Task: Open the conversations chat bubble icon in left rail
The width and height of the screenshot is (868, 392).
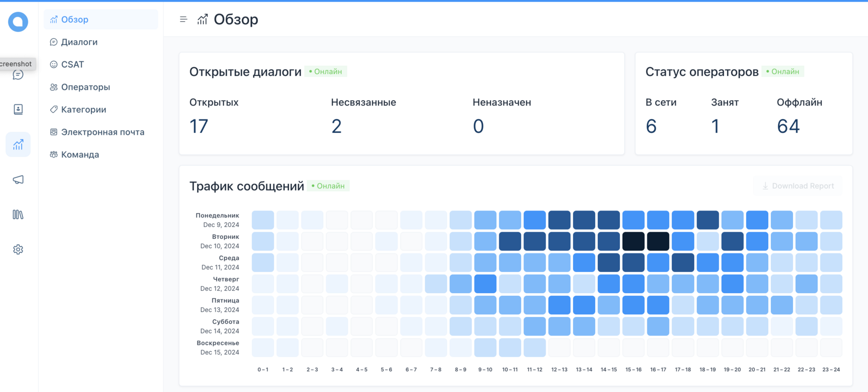Action: click(x=18, y=75)
